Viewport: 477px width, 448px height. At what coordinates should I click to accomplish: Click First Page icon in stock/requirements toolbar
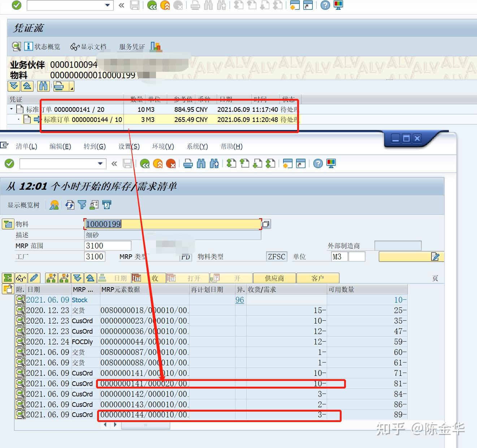[231, 164]
